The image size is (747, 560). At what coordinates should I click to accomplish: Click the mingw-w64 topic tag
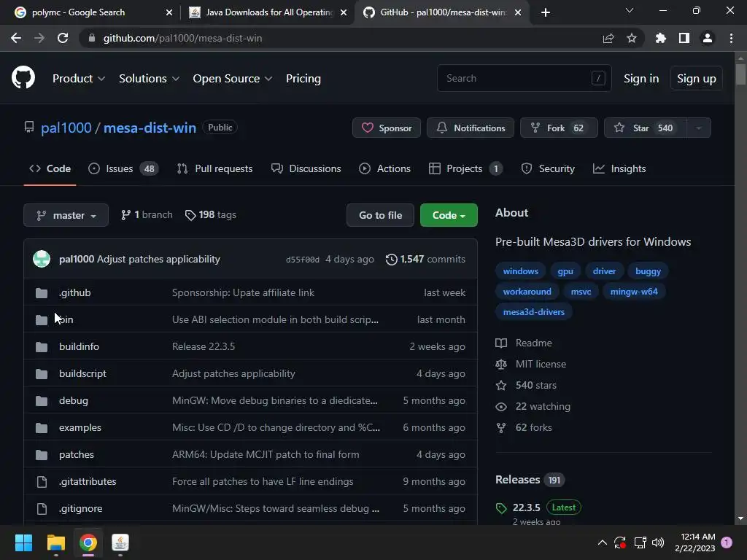tap(634, 292)
